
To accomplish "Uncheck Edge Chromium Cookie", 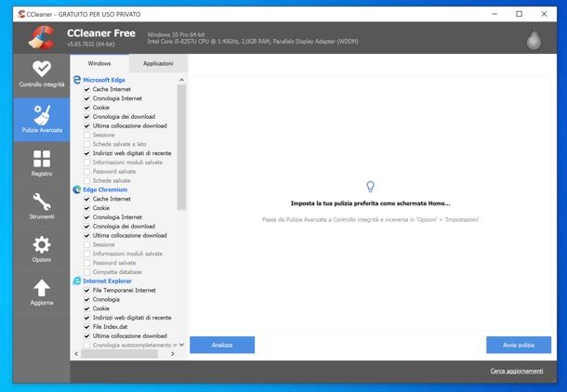I will 86,208.
